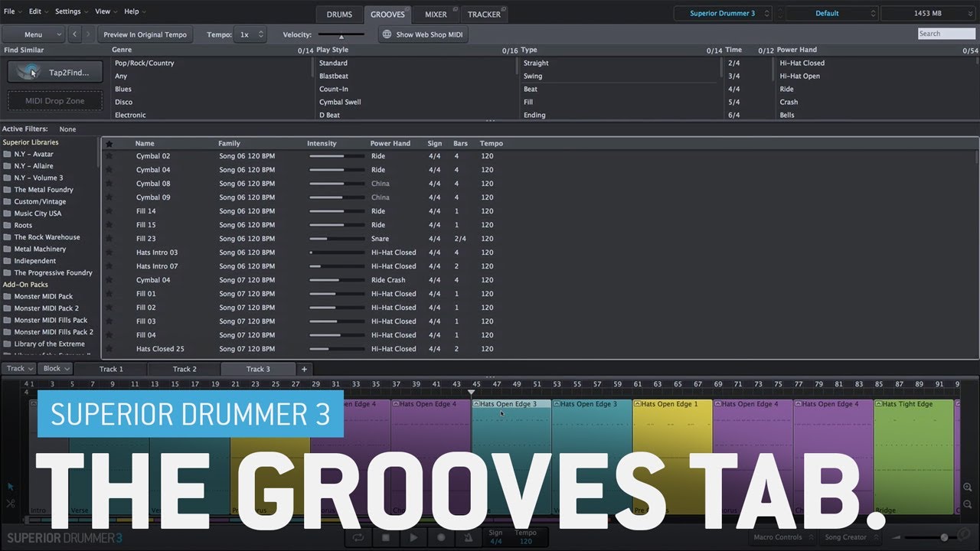This screenshot has height=551, width=980.
Task: Favorite the Cymbal 02 groove
Action: coord(109,156)
